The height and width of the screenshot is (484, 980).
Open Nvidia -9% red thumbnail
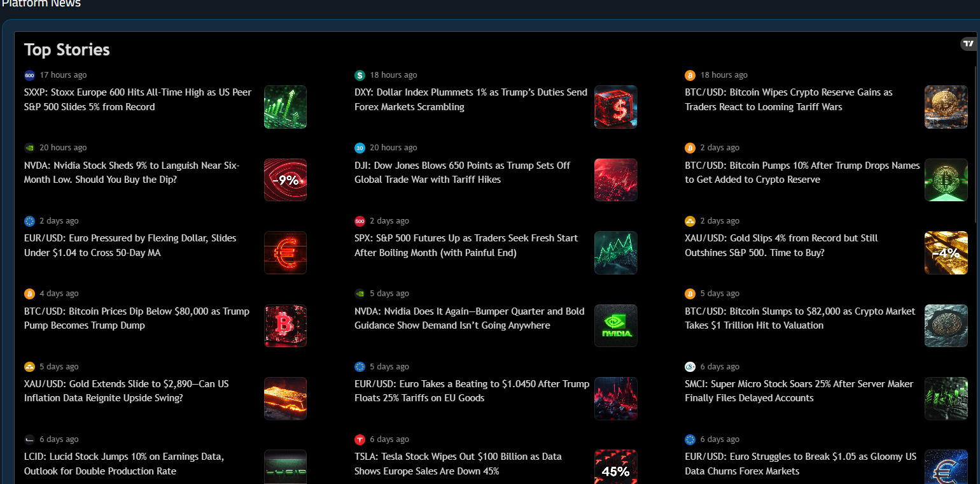[x=285, y=180]
